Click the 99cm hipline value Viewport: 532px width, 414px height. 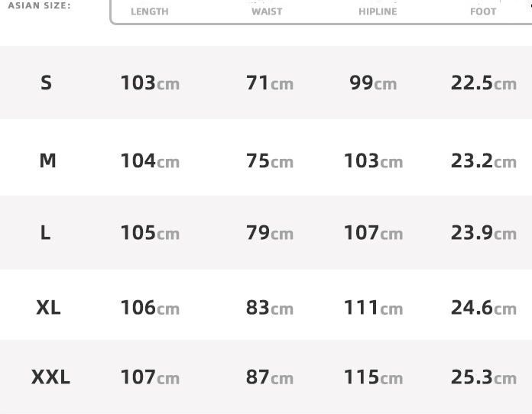coord(373,82)
